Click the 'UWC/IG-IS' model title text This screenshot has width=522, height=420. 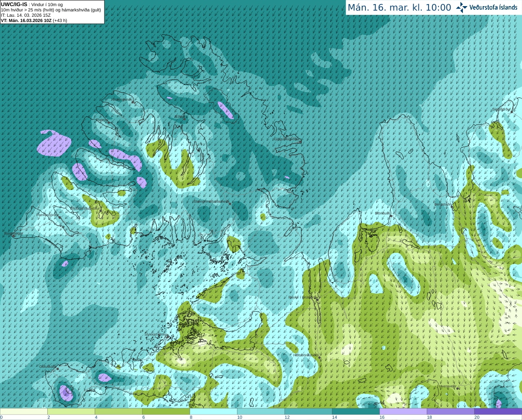tap(14, 4)
